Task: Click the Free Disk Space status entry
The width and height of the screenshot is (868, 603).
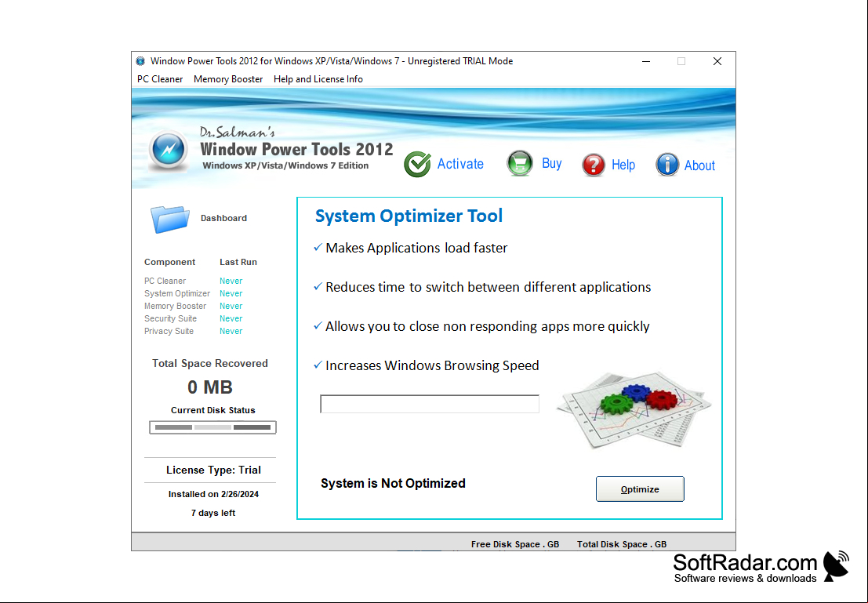Action: 515,544
